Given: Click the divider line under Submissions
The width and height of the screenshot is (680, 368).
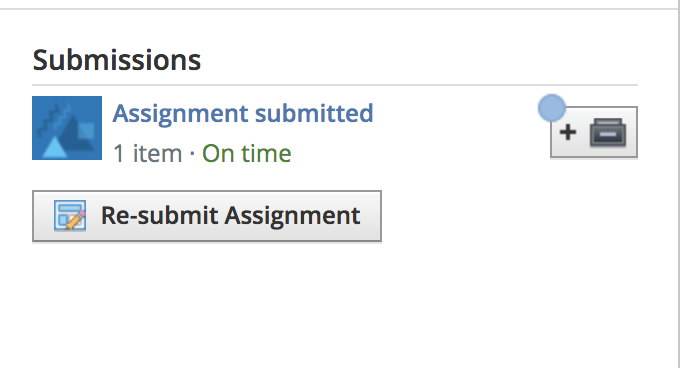Looking at the screenshot, I should click(335, 85).
